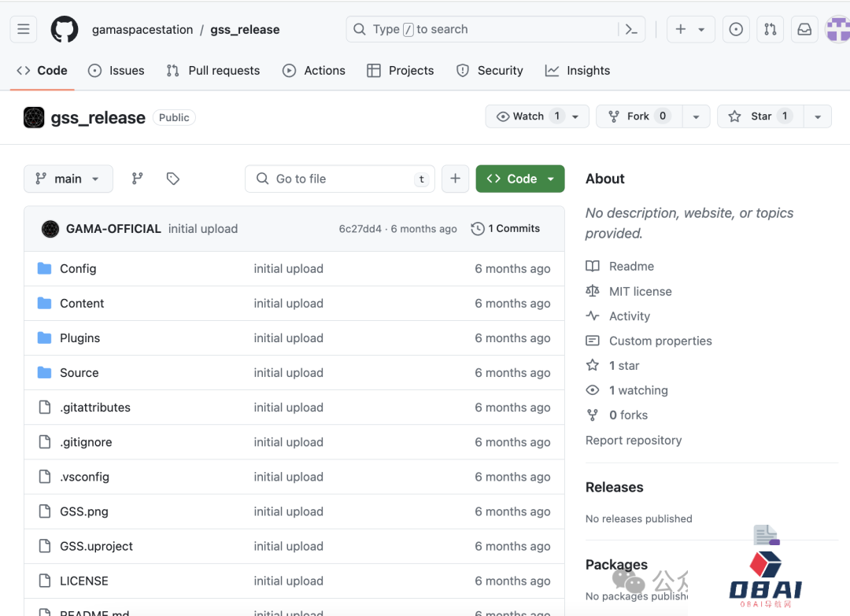This screenshot has height=616, width=850.
Task: Star the repository
Action: (x=760, y=116)
